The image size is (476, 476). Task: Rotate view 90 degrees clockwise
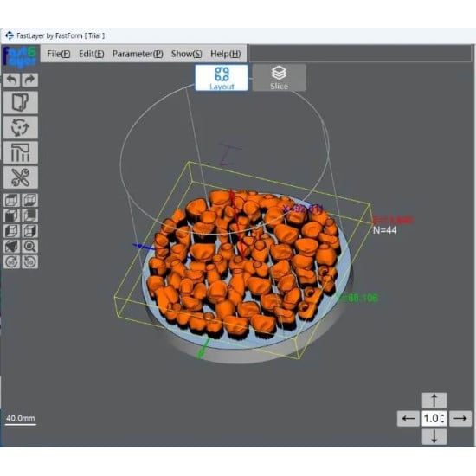(11, 262)
